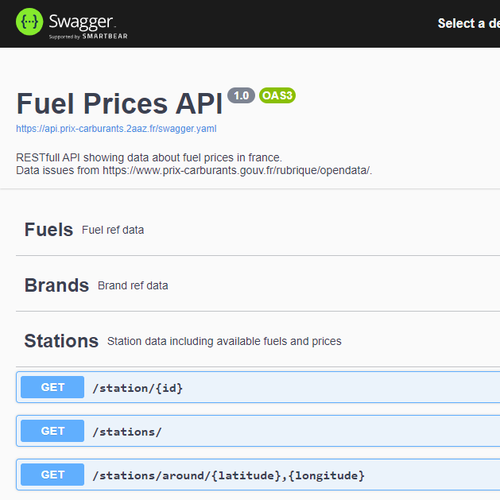Click the Fuel Prices API title

[x=120, y=104]
